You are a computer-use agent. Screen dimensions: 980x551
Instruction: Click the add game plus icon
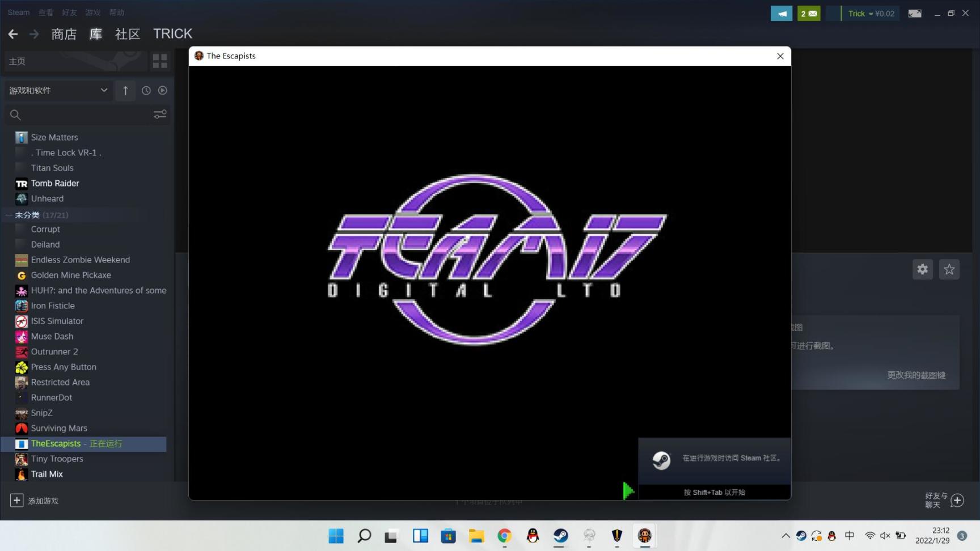16,501
